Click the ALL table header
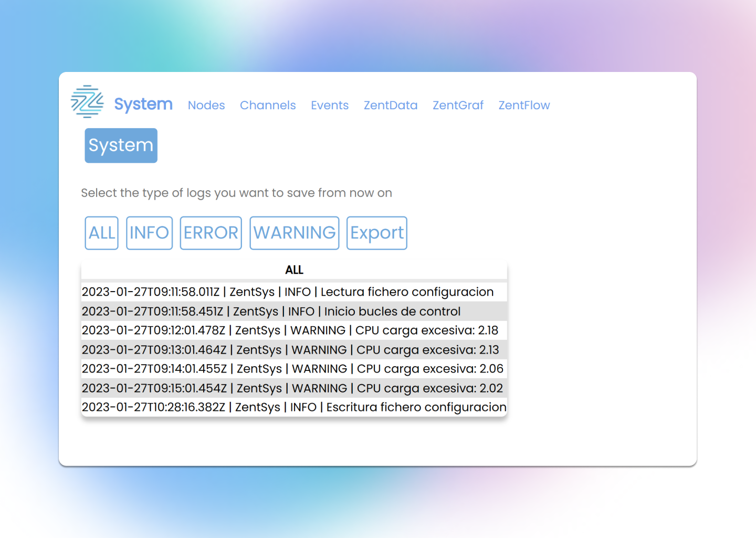This screenshot has width=756, height=538. (x=294, y=270)
